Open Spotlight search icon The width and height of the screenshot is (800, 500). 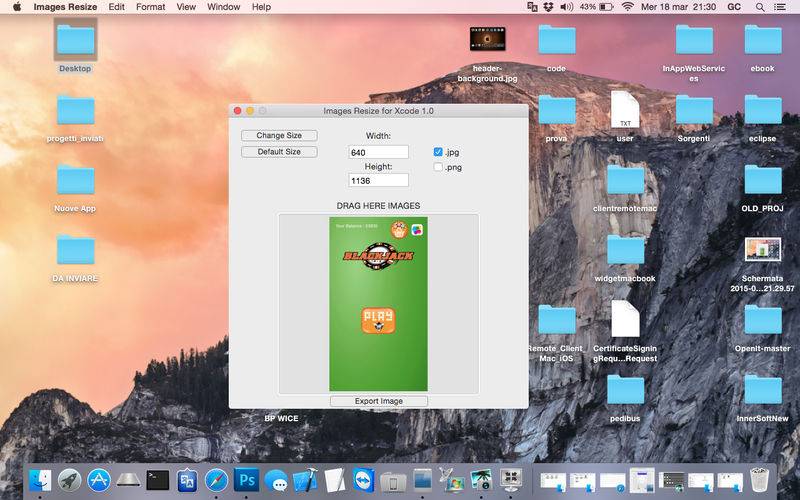pyautogui.click(x=760, y=7)
